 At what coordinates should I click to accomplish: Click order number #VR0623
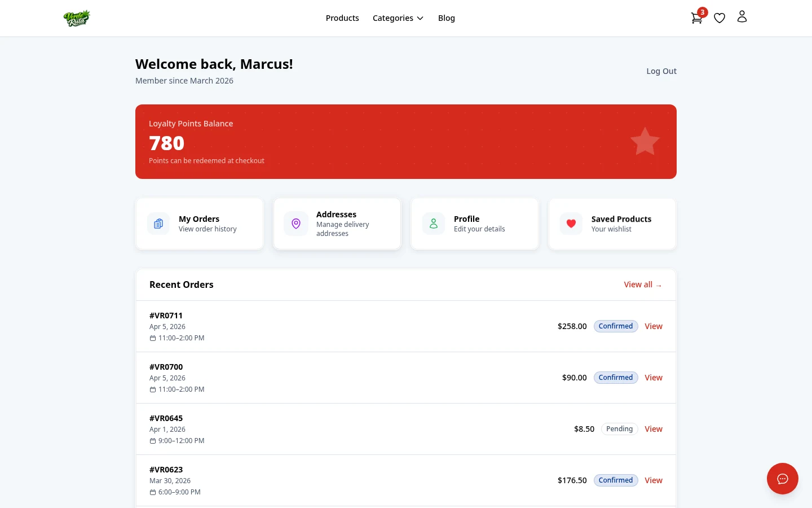pyautogui.click(x=166, y=469)
